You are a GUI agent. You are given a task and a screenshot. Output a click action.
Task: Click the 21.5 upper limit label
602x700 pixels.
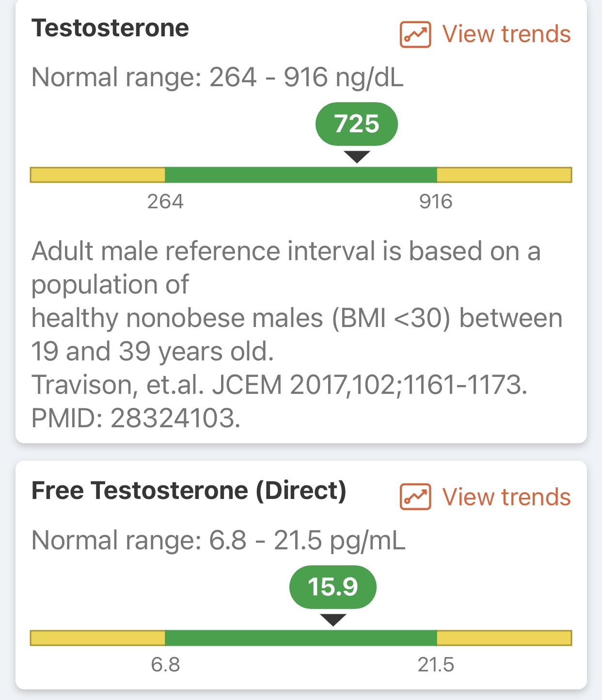(x=436, y=665)
